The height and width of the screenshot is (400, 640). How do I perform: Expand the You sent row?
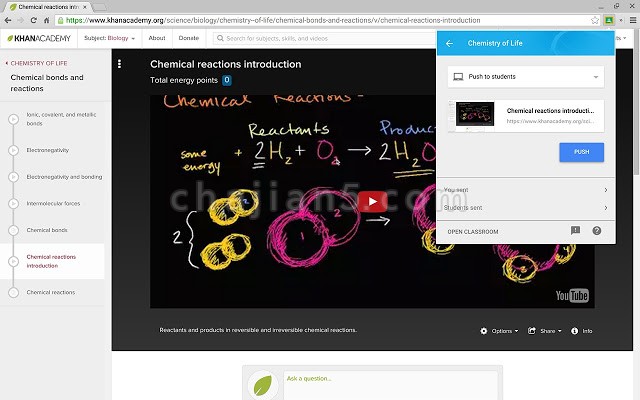[526, 190]
